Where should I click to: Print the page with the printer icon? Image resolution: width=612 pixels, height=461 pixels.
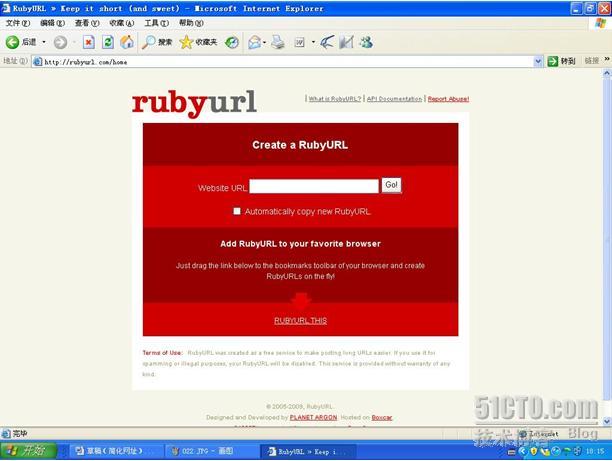278,42
